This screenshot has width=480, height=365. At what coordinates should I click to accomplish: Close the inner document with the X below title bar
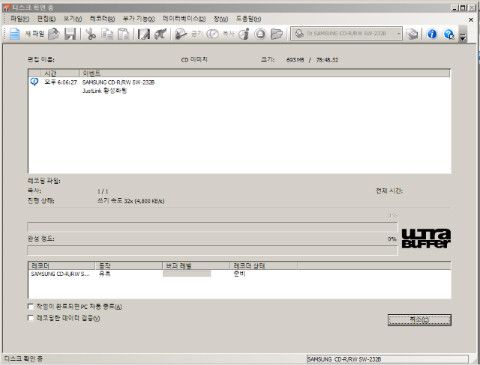click(471, 20)
